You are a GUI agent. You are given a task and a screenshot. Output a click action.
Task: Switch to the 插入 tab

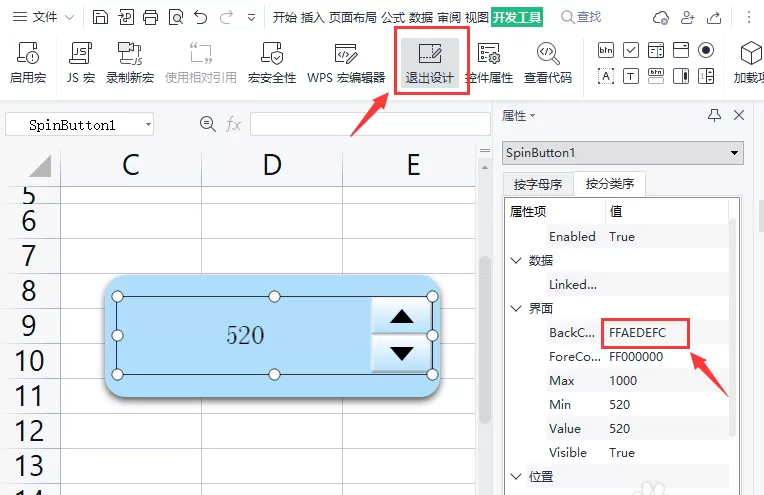pos(313,18)
